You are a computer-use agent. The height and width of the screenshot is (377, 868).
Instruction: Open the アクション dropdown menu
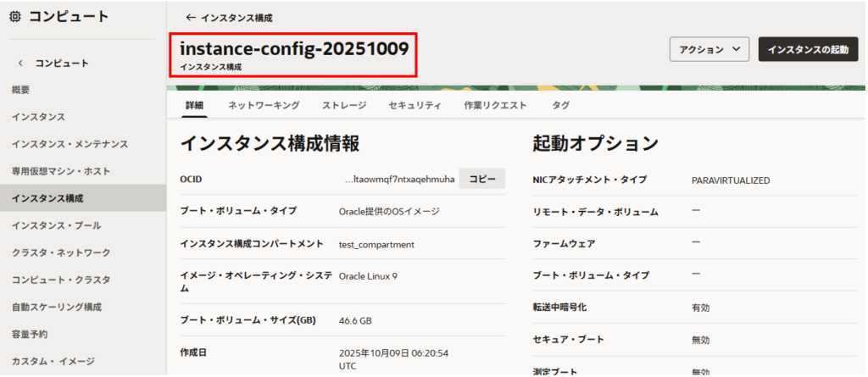click(709, 49)
